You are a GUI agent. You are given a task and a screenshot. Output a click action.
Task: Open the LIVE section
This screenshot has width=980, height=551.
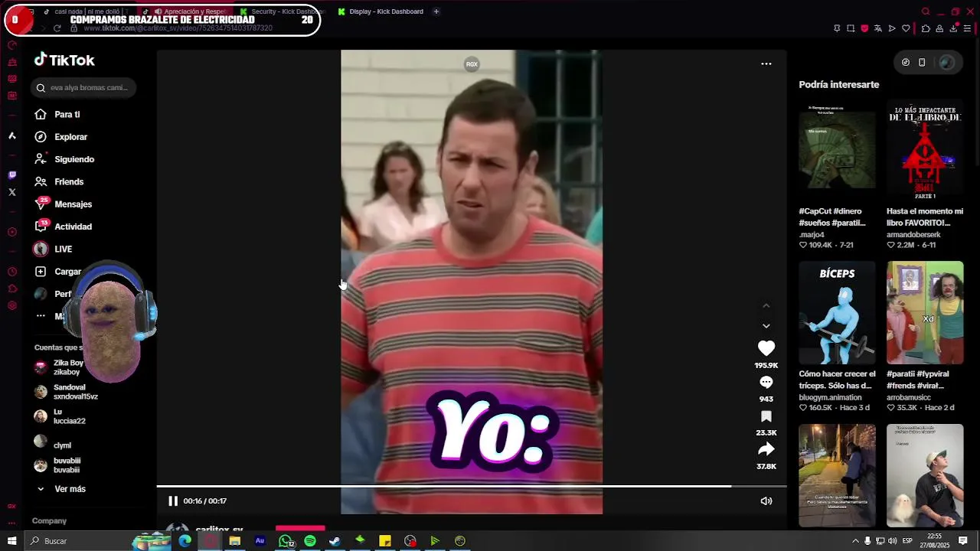pos(53,249)
